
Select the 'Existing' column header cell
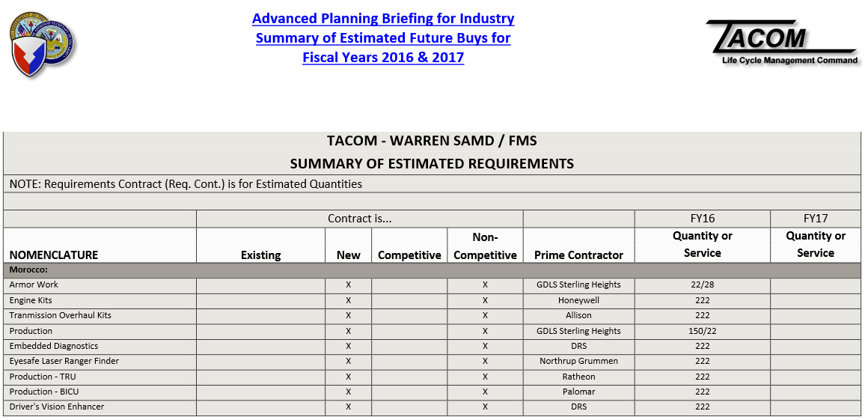pos(260,255)
